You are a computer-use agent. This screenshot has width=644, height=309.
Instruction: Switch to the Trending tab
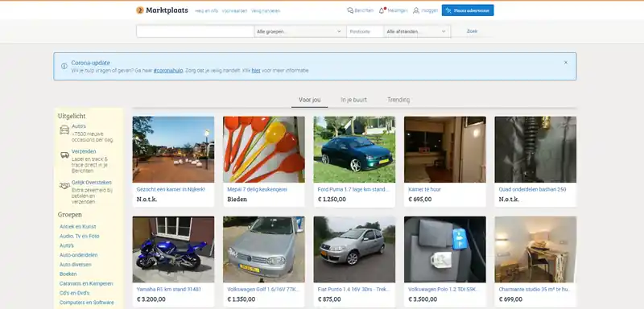pyautogui.click(x=398, y=100)
